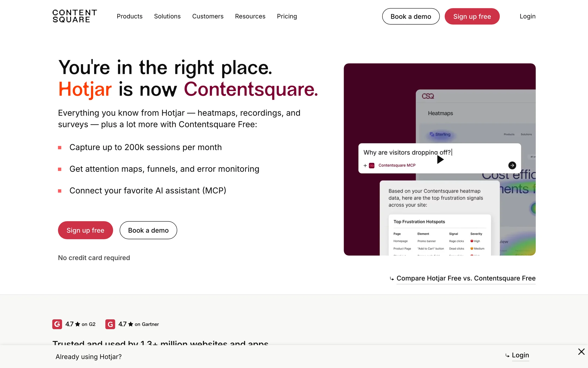The width and height of the screenshot is (588, 368).
Task: Click 'Already using Hotjar?' text
Action: point(88,357)
